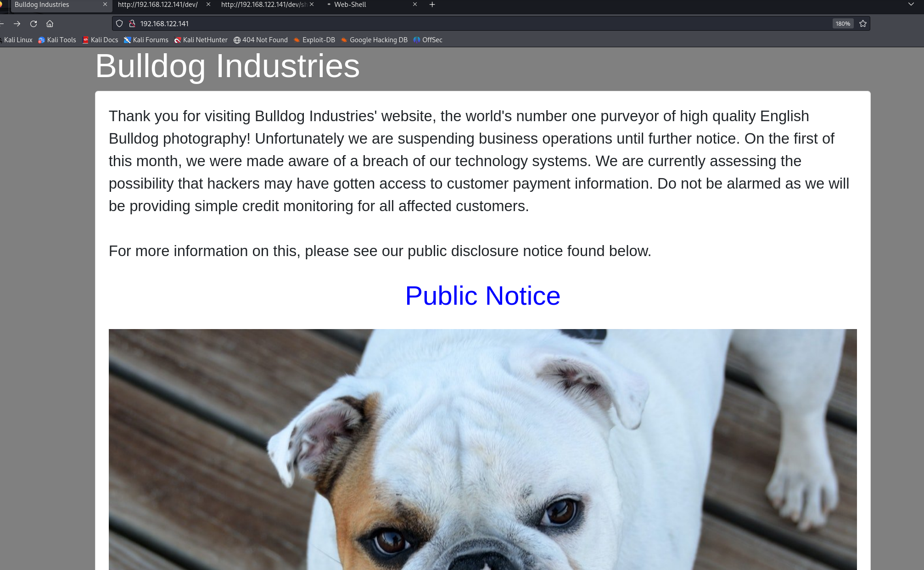This screenshot has width=924, height=570.
Task: Expand the list all tabs chevron
Action: point(911,5)
